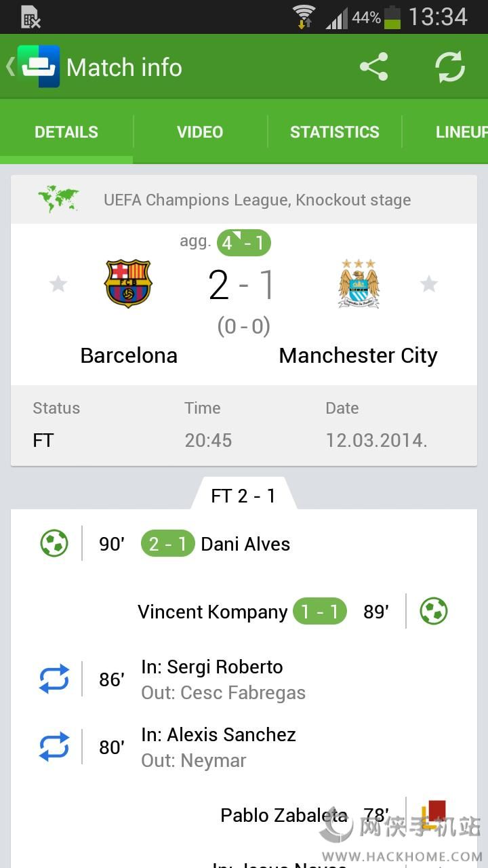Tap goal icon beside Dani Alves
488x868 pixels.
(x=54, y=543)
